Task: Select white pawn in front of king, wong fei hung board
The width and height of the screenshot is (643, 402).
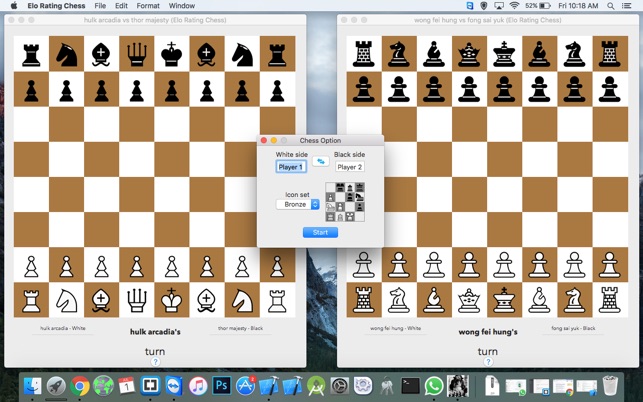Action: [504, 265]
